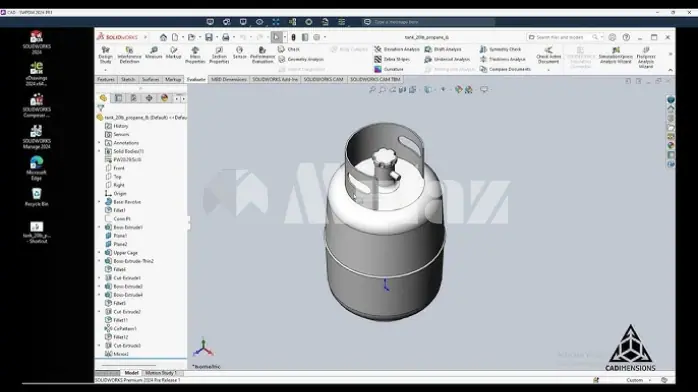Run Draft Analysis
698x392 pixels.
[x=442, y=49]
